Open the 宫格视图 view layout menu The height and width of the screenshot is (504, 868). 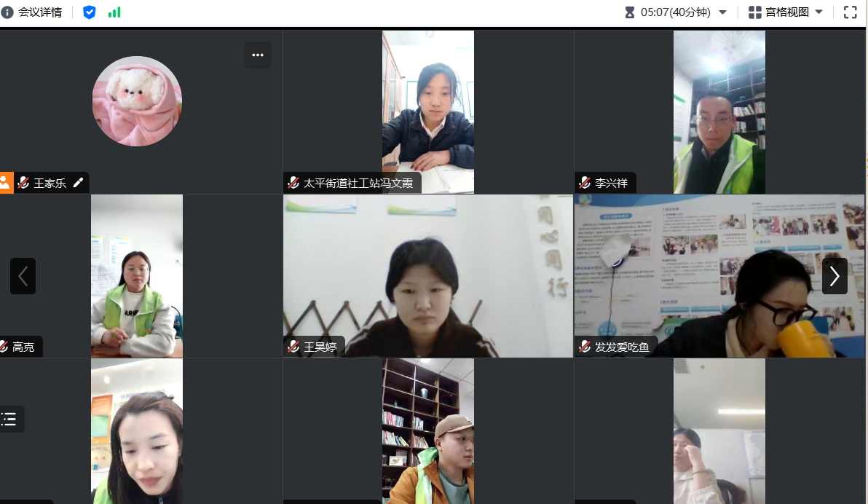(x=786, y=12)
